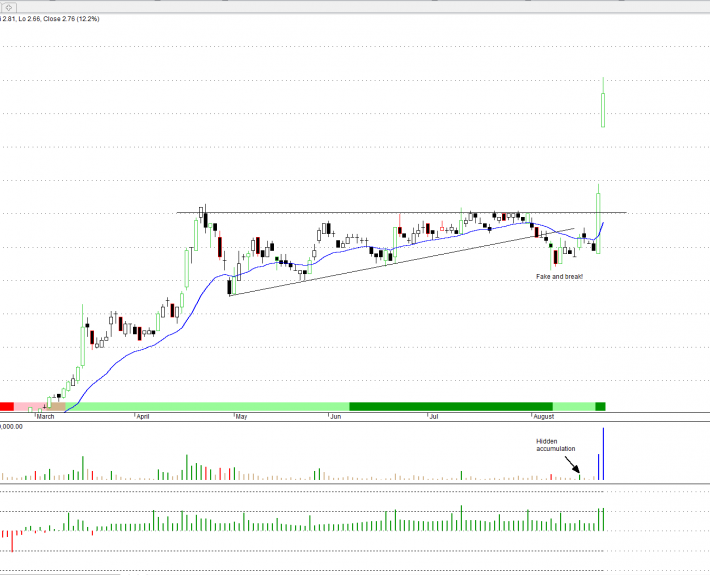Click the July label on time axis
This screenshot has width=710, height=575.
[x=434, y=415]
